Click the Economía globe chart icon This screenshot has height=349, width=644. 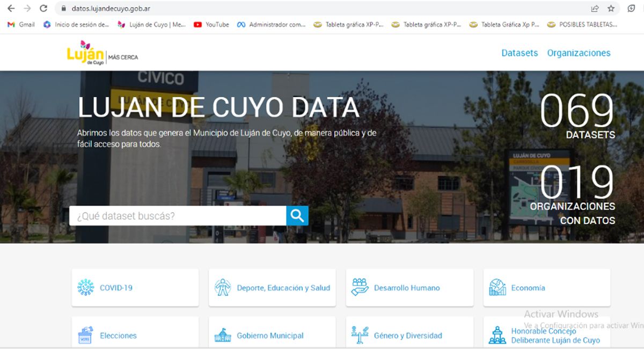[497, 288]
